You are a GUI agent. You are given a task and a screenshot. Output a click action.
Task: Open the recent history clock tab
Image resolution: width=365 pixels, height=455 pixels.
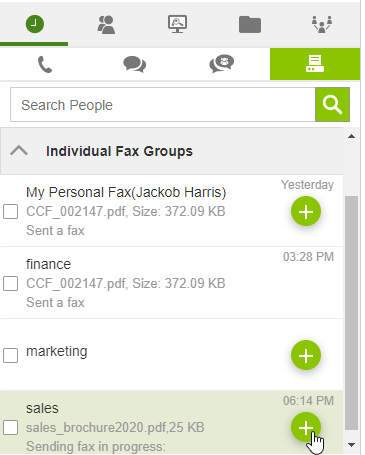coord(35,24)
